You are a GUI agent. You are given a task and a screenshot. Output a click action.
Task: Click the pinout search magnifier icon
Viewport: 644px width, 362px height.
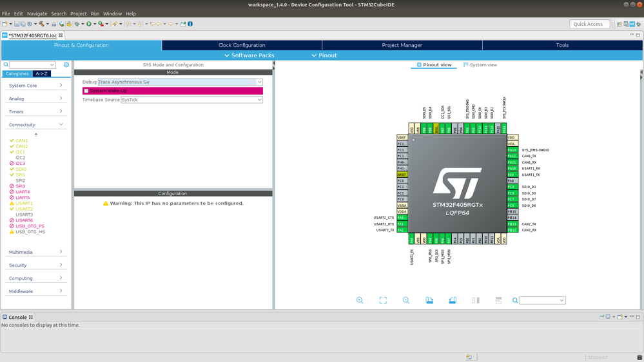[x=515, y=300]
